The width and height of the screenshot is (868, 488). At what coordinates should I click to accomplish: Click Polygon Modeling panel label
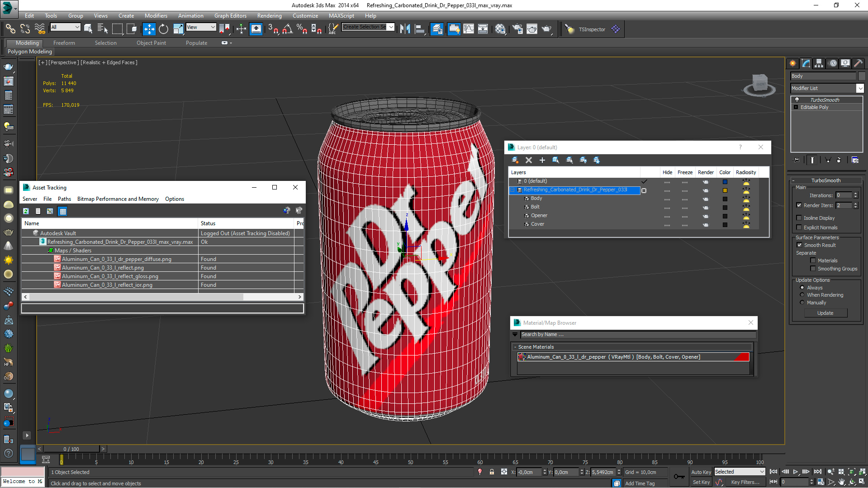29,52
